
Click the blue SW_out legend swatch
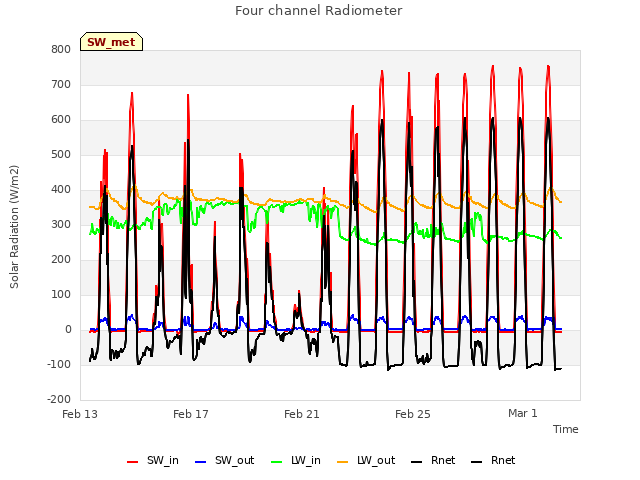point(201,462)
